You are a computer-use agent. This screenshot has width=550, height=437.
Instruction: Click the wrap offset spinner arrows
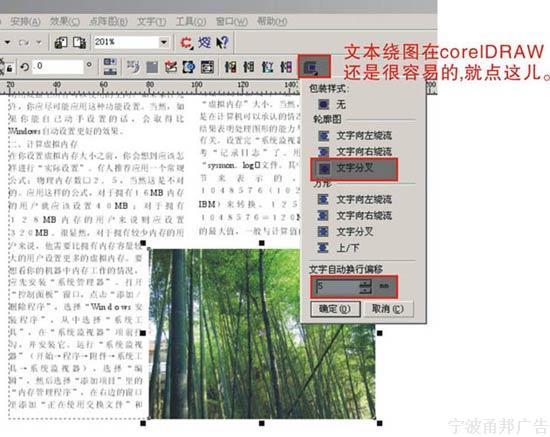pos(365,287)
